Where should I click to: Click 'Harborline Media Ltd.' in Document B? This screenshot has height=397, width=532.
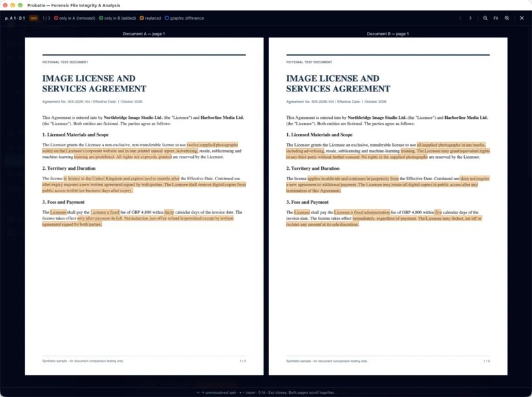point(466,118)
